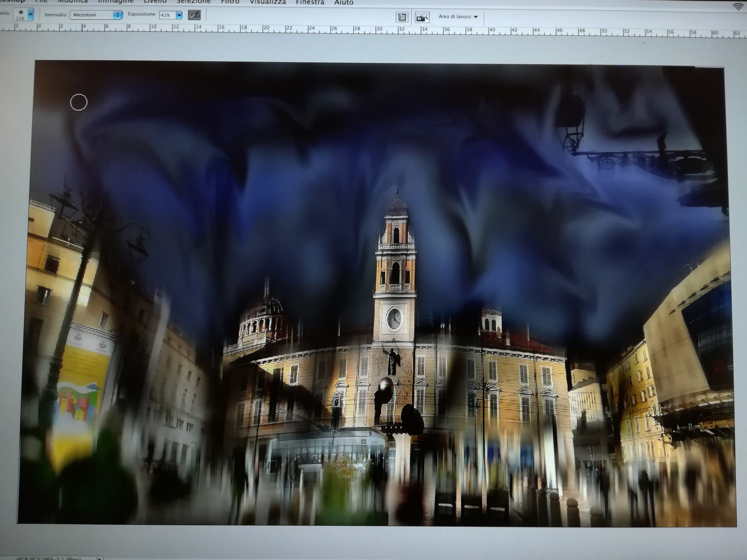Launch Adobe Bridge icon

(422, 17)
